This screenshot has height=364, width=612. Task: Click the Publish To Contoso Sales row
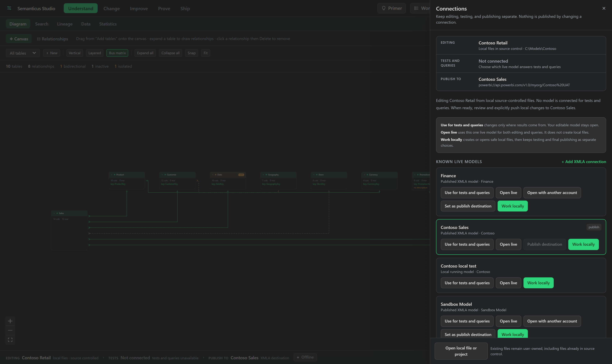click(x=521, y=82)
